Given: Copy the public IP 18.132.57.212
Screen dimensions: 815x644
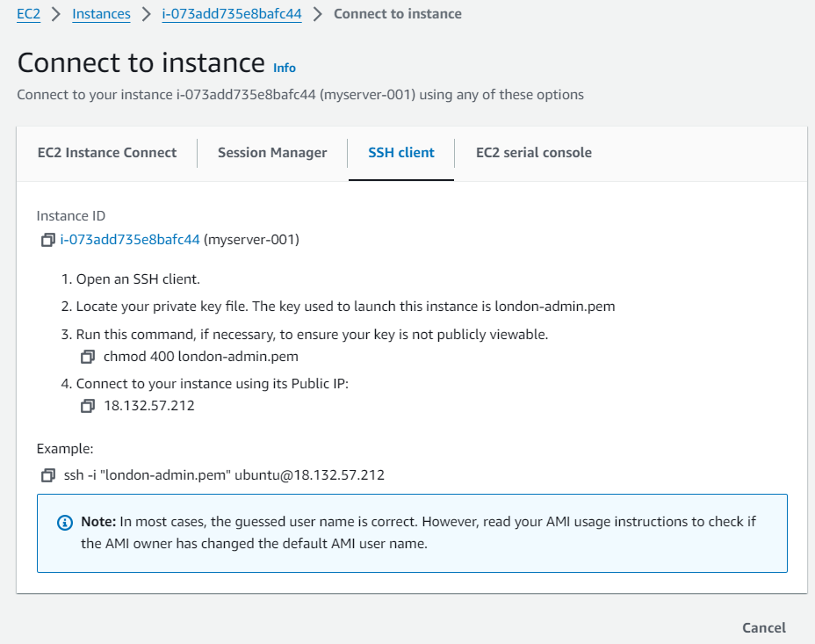Looking at the screenshot, I should pos(88,406).
